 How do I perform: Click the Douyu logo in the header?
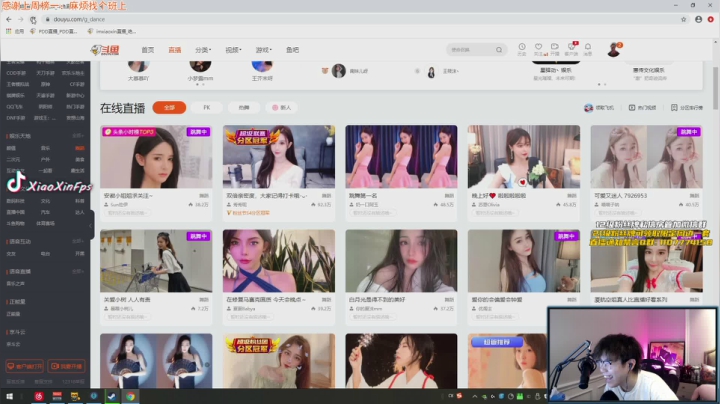105,50
